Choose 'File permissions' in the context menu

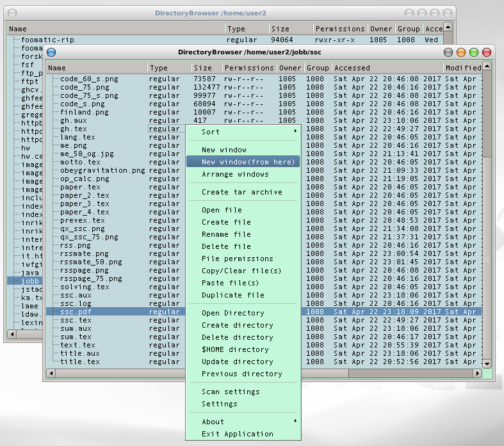click(x=237, y=259)
